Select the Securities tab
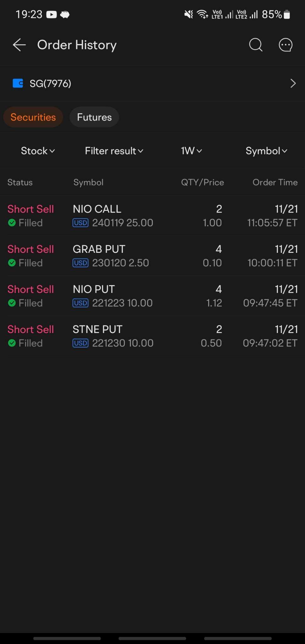The image size is (305, 644). (33, 117)
